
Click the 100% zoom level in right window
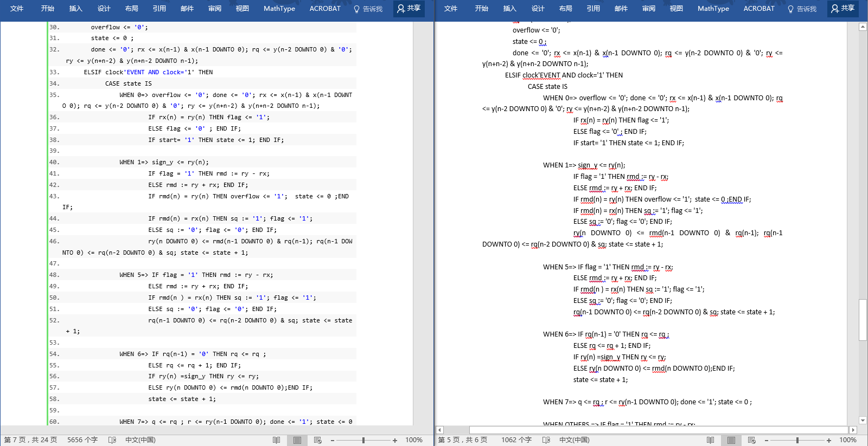(848, 440)
